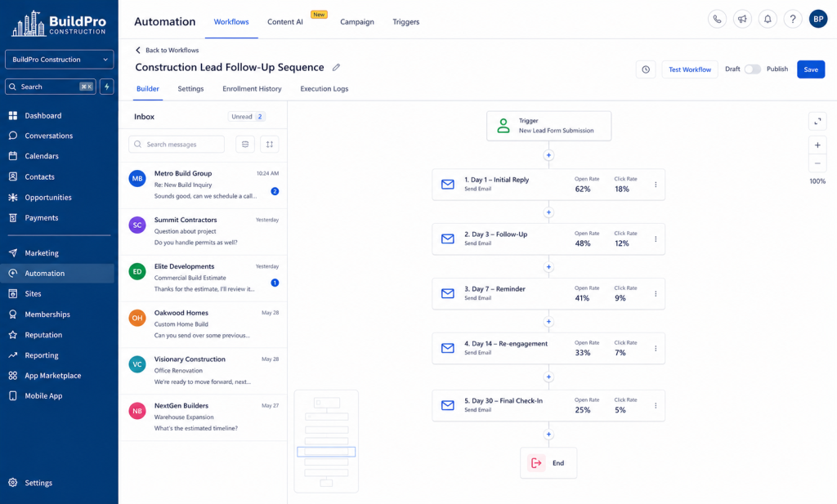The image size is (837, 504).
Task: Add a step below the Trigger node
Action: click(x=548, y=155)
